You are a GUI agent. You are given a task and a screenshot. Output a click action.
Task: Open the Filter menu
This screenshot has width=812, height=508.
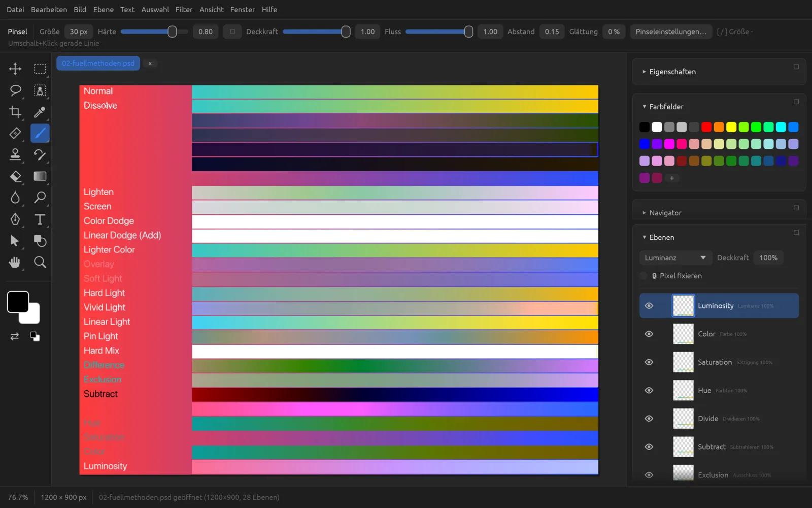184,10
